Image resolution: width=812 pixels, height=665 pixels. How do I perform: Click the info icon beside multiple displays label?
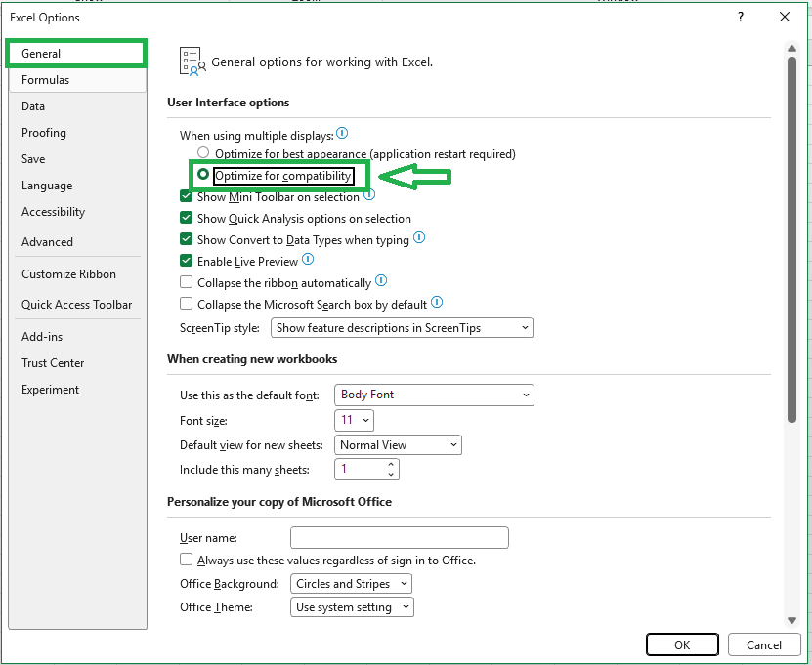point(342,134)
